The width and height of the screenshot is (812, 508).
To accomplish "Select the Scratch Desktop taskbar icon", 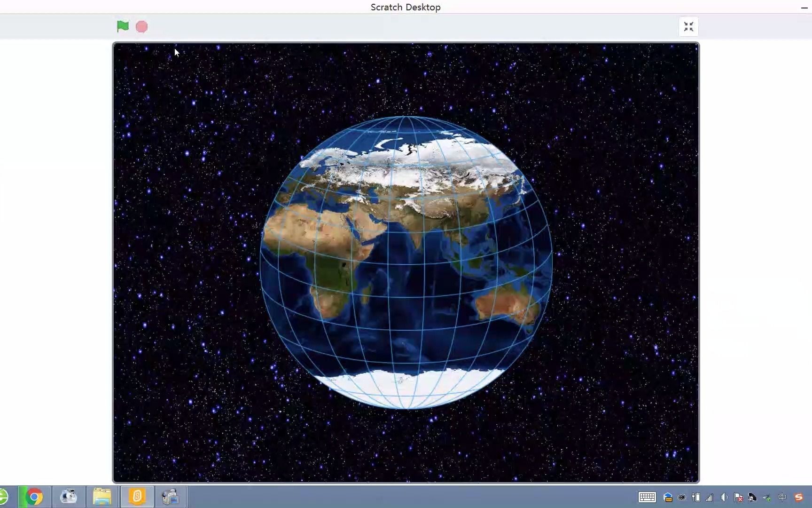I will tap(137, 497).
